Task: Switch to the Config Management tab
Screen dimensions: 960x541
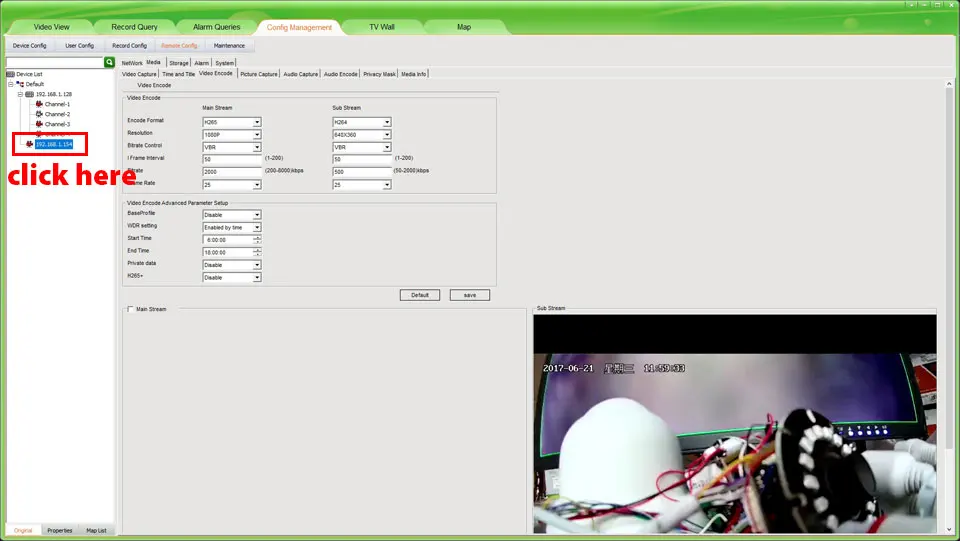Action: coord(299,27)
